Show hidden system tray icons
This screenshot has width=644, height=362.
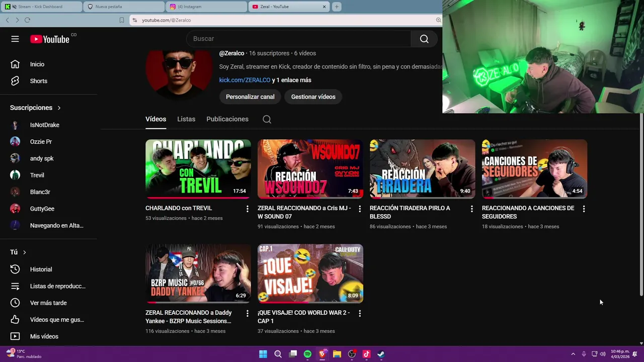click(x=573, y=354)
